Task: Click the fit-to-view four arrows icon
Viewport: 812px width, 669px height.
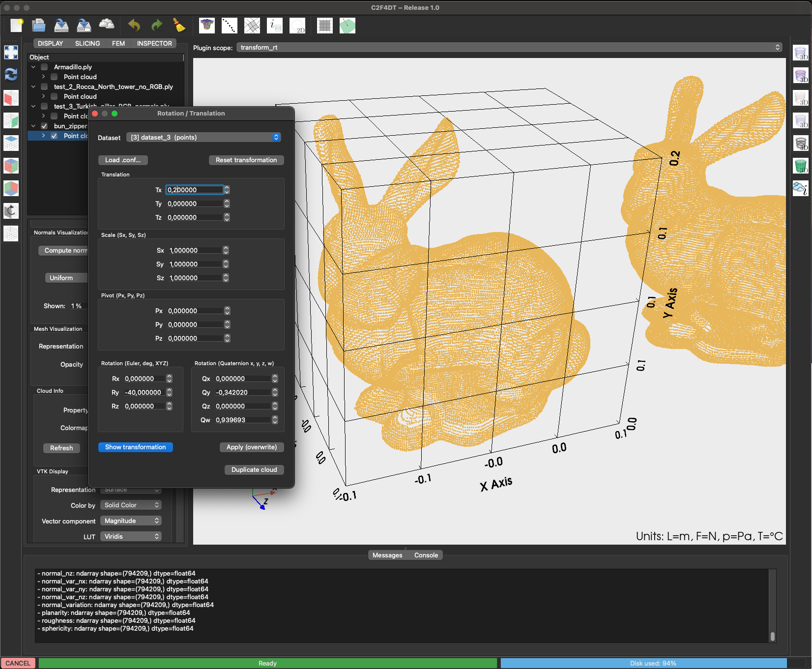Action: tap(11, 52)
